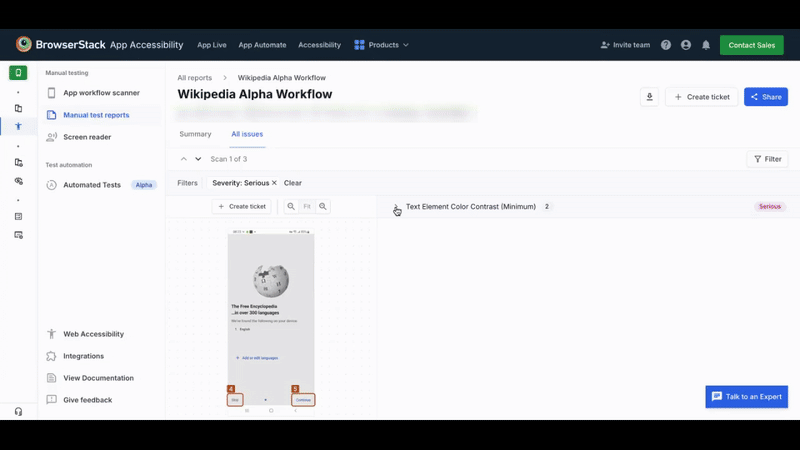
Task: Open the notifications bell
Action: [706, 45]
